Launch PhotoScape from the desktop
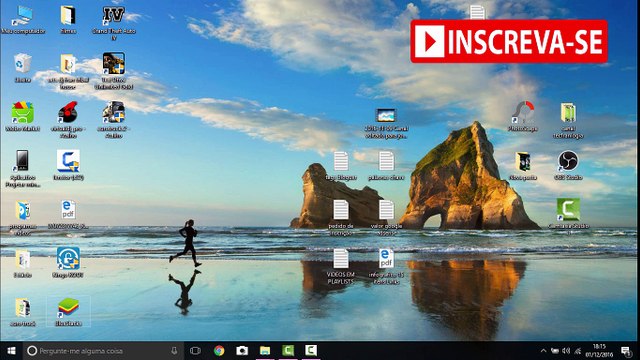This screenshot has height=360, width=640. click(x=523, y=116)
